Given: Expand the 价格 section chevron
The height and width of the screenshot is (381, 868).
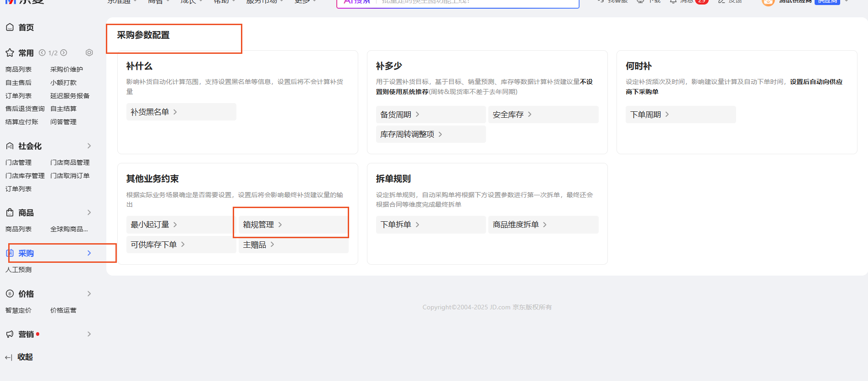Looking at the screenshot, I should point(89,294).
